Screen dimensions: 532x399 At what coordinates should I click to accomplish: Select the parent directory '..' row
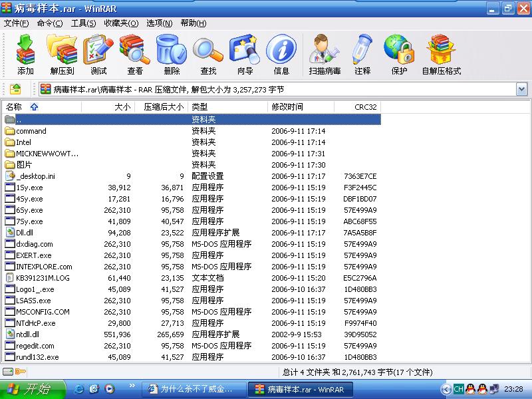(192, 120)
